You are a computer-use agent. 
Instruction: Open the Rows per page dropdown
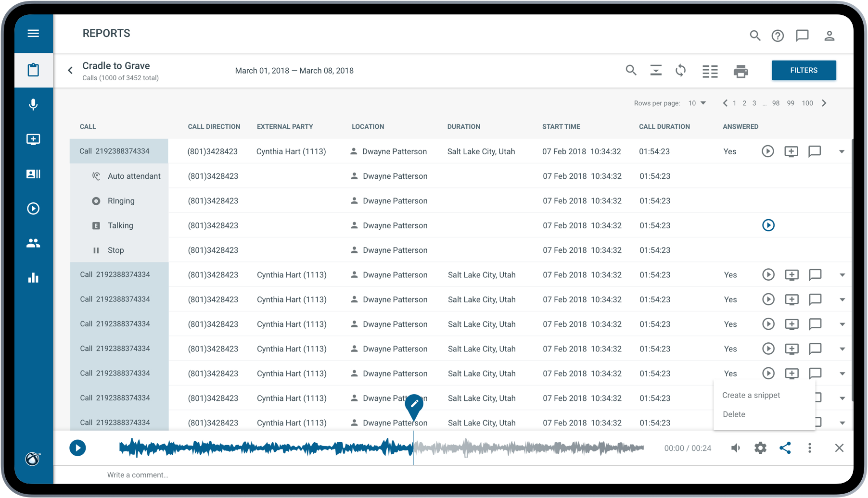tap(697, 103)
